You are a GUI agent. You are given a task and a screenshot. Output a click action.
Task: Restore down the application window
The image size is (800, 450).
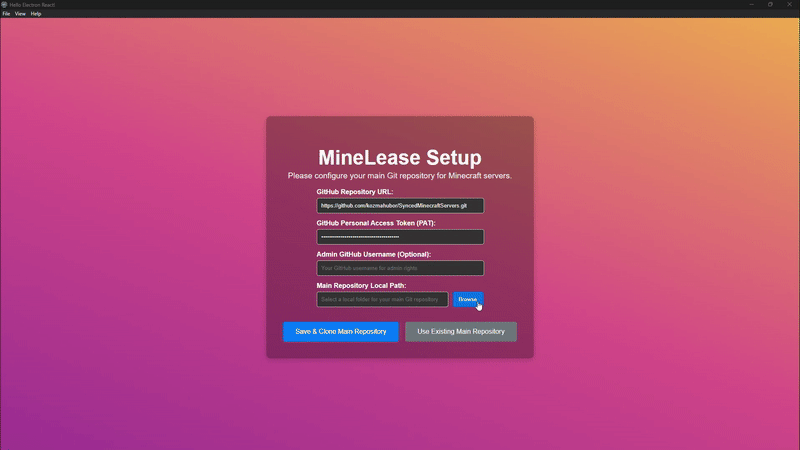(770, 5)
